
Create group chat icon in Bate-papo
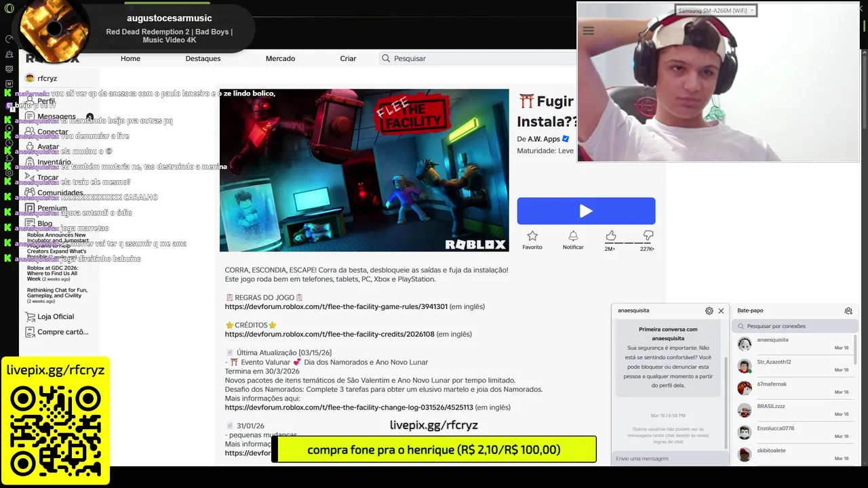coord(848,311)
